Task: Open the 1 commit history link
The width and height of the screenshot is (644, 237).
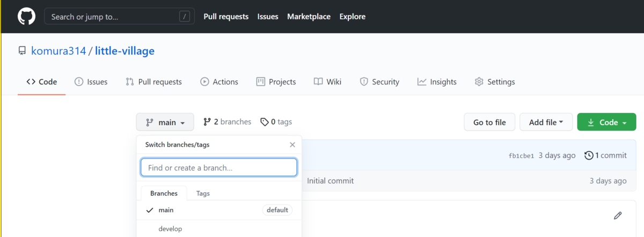Action: [605, 155]
